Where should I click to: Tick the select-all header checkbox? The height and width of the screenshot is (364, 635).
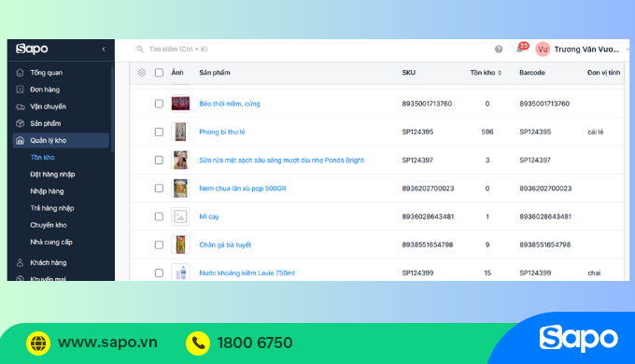tap(159, 73)
